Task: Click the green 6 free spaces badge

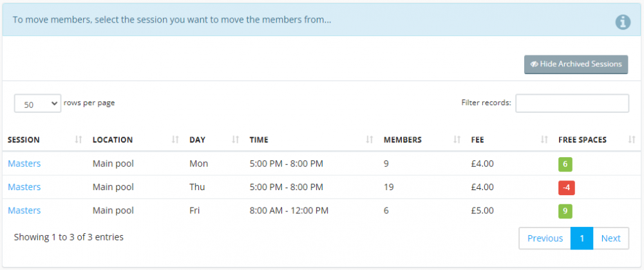Action: (565, 164)
